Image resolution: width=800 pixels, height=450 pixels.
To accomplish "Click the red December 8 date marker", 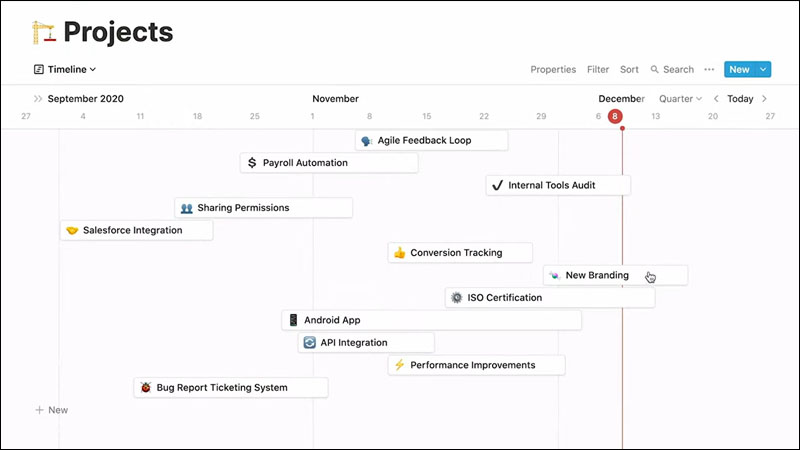I will (x=615, y=116).
